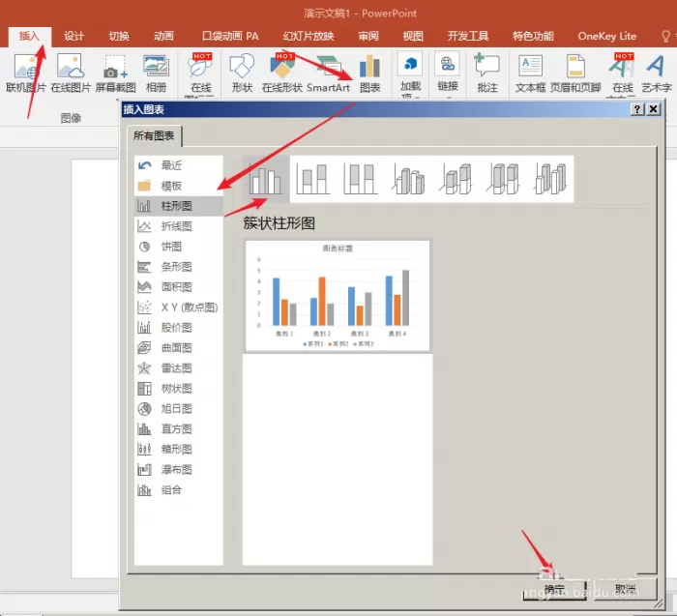Open the 相册 photo album tool

click(156, 73)
